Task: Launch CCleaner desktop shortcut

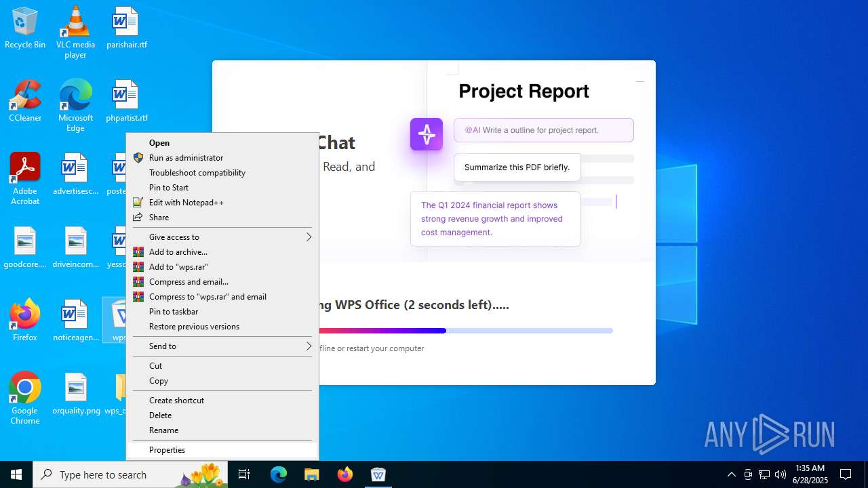Action: tap(25, 102)
